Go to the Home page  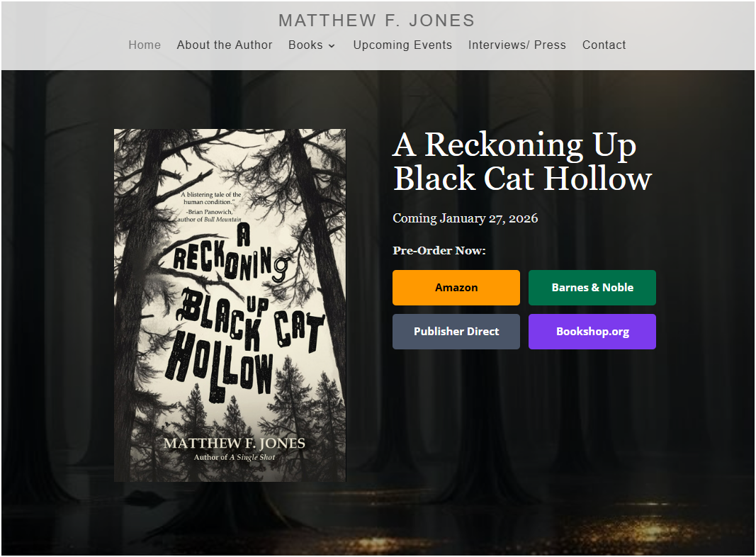(144, 45)
